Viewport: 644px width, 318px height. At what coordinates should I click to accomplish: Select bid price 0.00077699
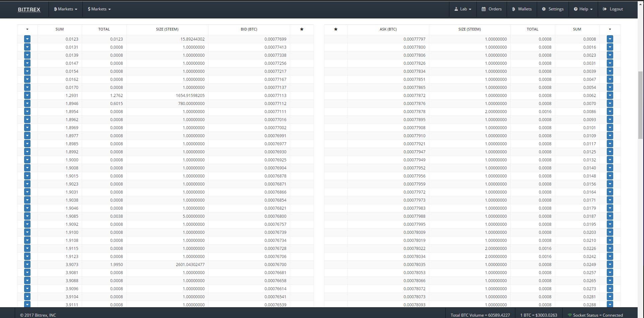click(275, 39)
